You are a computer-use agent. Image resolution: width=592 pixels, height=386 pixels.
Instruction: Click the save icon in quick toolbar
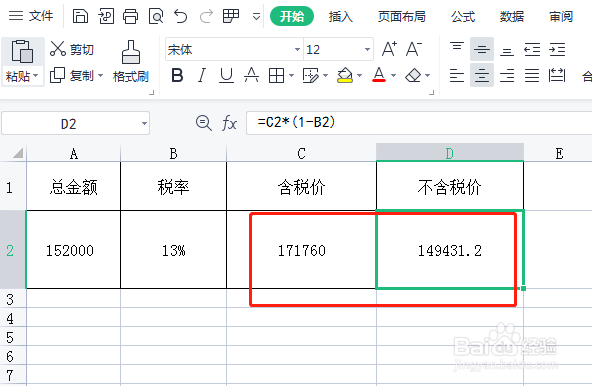80,16
